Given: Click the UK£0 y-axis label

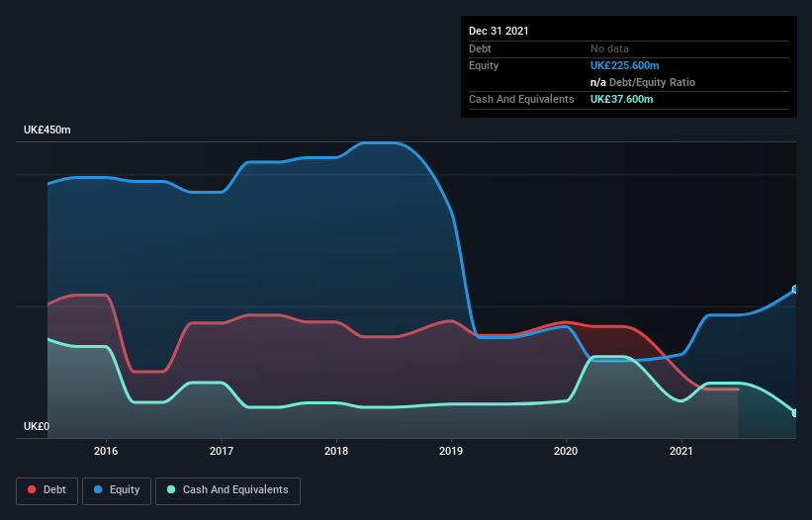Looking at the screenshot, I should pos(37,426).
